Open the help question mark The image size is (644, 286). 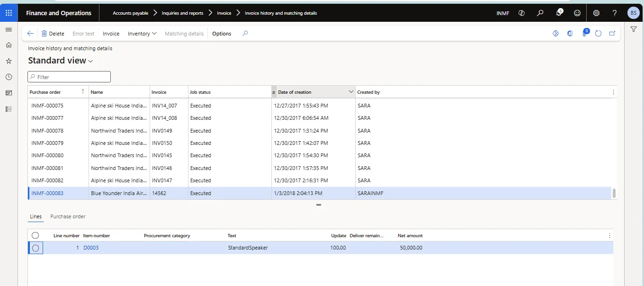(x=615, y=13)
